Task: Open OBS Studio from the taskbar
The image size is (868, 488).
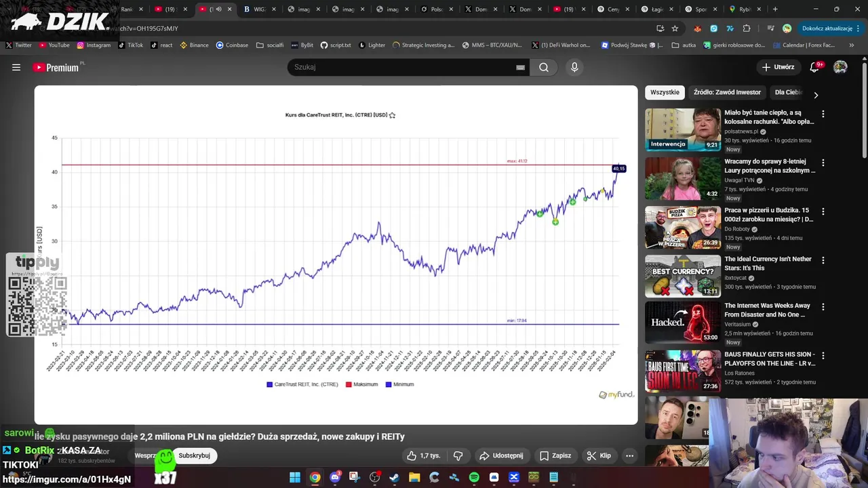Action: point(374,477)
